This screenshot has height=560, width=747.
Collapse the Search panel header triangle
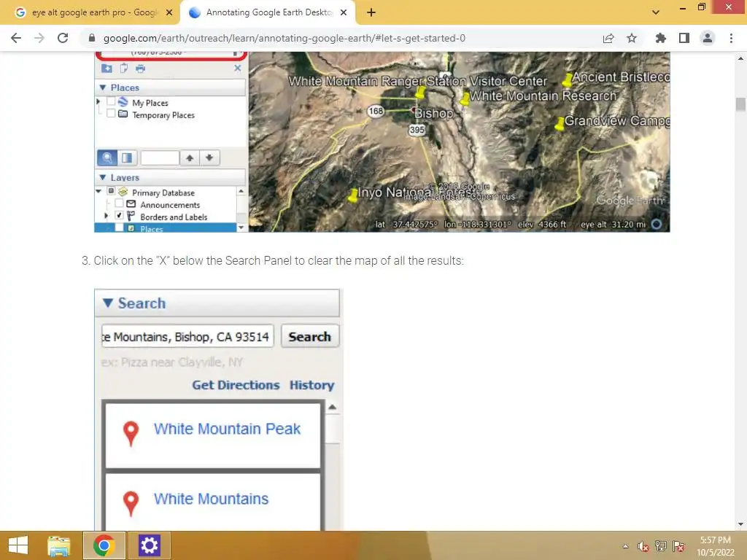(108, 303)
